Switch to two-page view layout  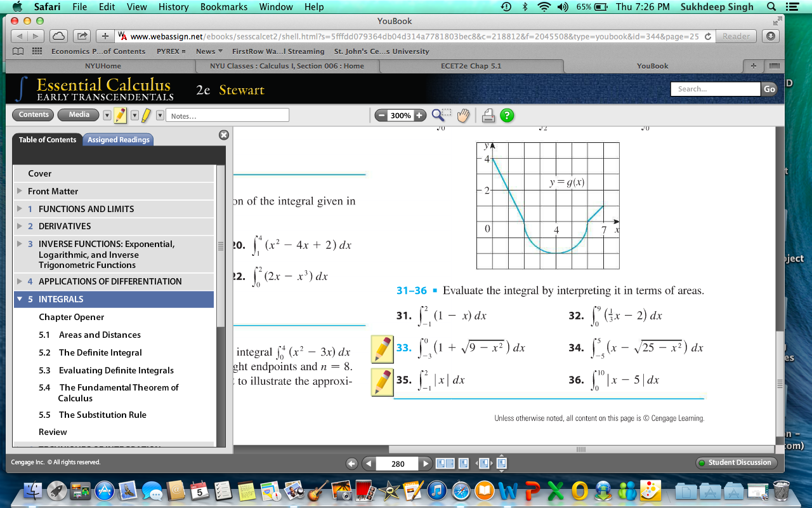coord(445,464)
